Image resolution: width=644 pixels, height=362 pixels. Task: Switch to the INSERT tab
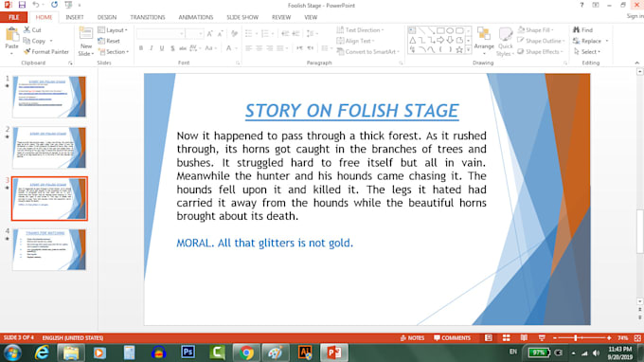click(74, 17)
